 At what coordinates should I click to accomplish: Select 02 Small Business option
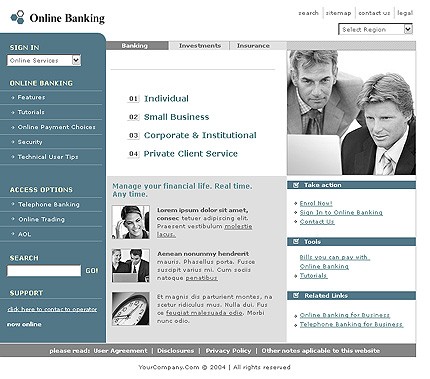coord(169,117)
